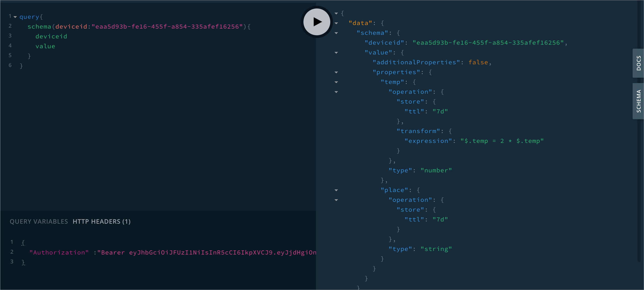Click the "number" type value

point(436,171)
